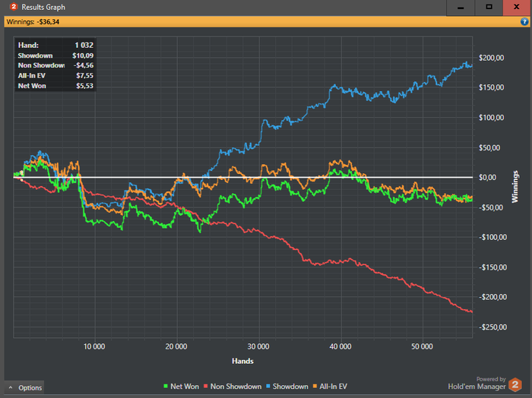Viewport: 532px width, 398px height.
Task: Click the 20 000 hands axis label
Action: click(x=176, y=346)
